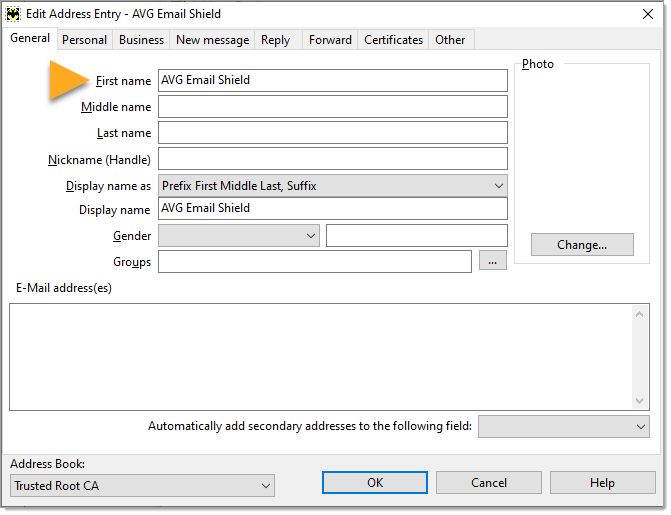Click The Bat! app icon in title bar
The height and width of the screenshot is (515, 671).
point(13,14)
